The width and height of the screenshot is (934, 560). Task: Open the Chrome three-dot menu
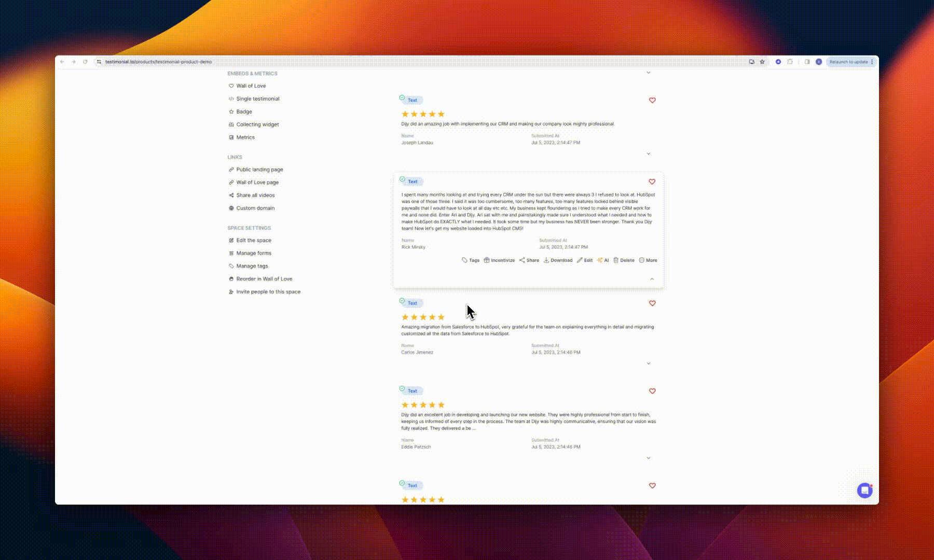872,62
